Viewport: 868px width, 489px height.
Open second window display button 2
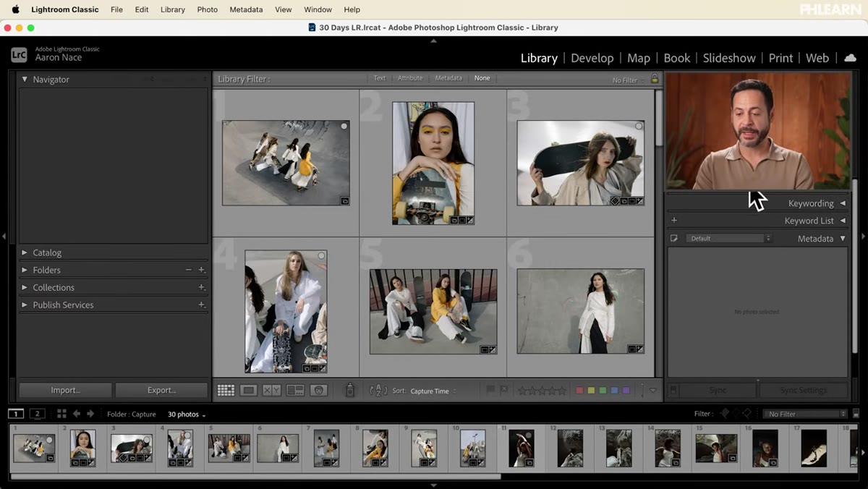click(x=38, y=414)
